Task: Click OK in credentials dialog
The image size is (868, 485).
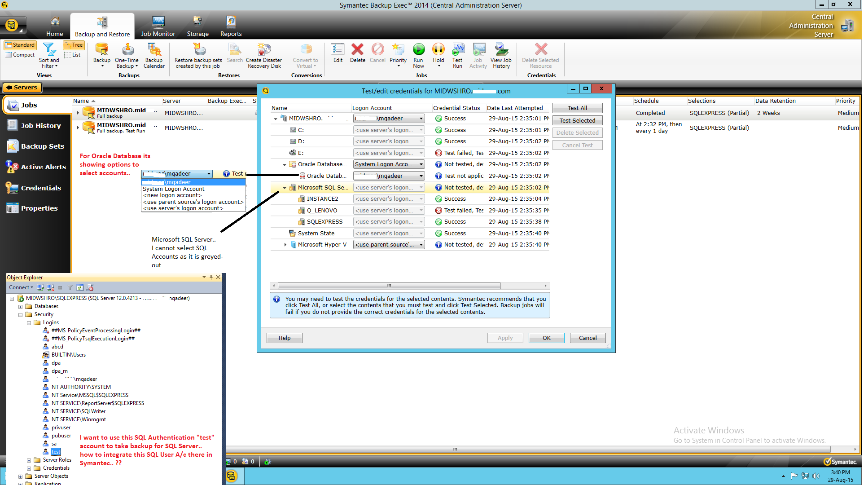Action: [x=546, y=338]
